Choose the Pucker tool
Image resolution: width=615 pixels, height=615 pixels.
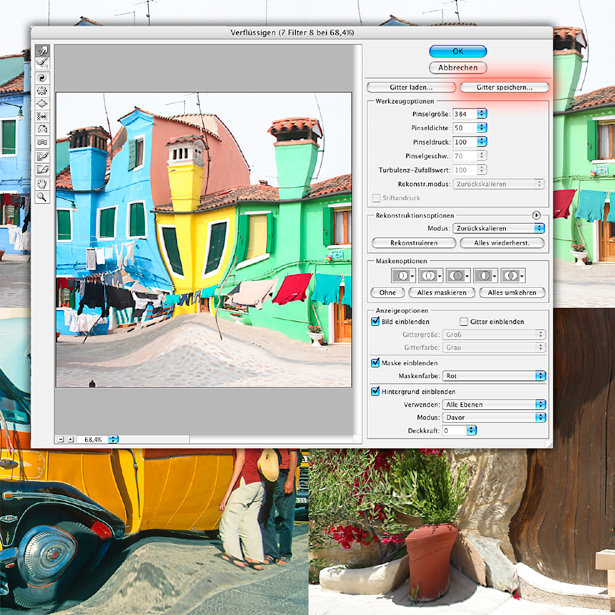(43, 89)
